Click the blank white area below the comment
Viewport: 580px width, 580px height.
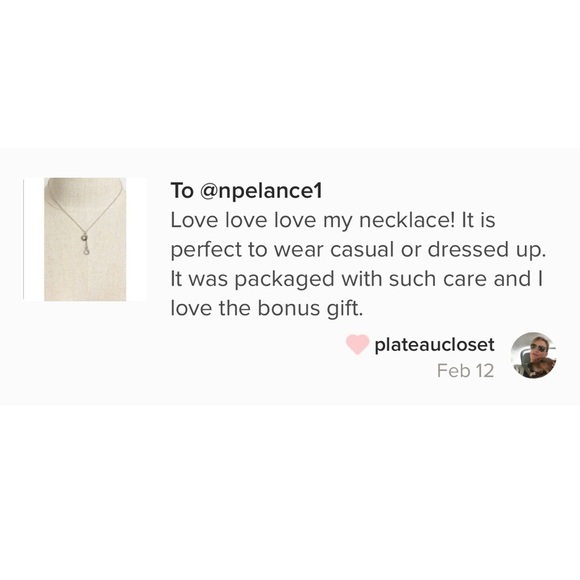point(290,492)
